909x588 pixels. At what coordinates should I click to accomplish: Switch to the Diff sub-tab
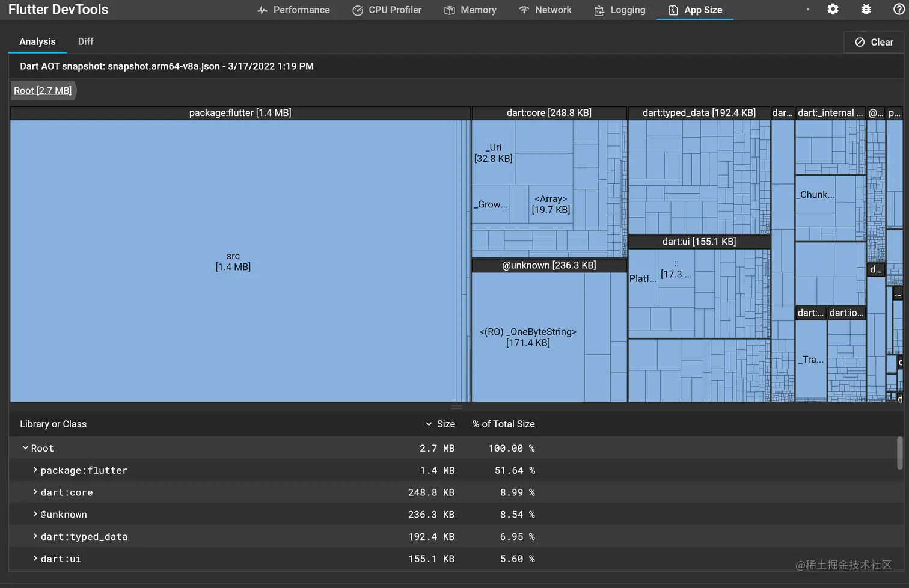coord(86,41)
